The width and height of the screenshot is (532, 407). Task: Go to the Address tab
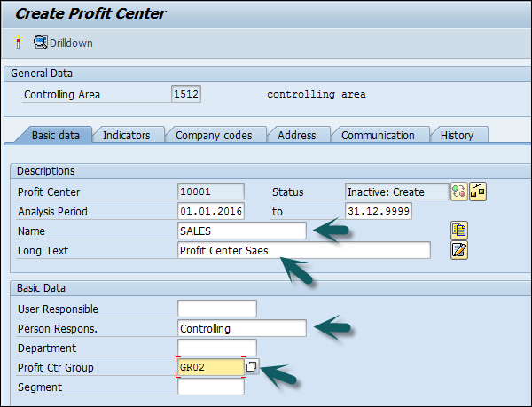click(x=296, y=136)
